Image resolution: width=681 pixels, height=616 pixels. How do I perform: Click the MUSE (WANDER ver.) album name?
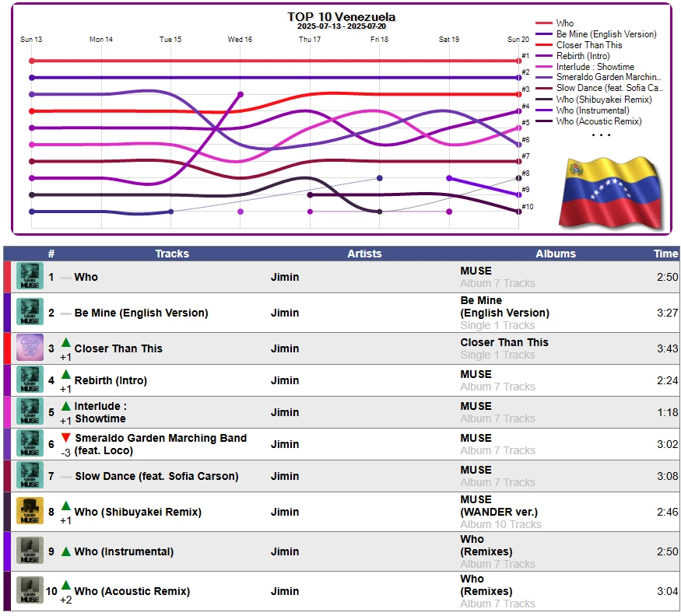[x=499, y=506]
